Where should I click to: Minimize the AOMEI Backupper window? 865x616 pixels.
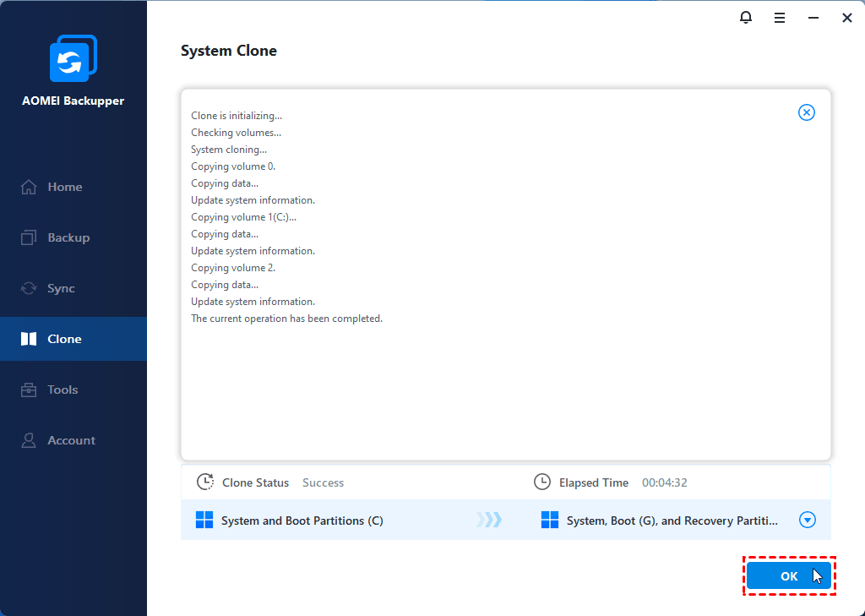(813, 19)
